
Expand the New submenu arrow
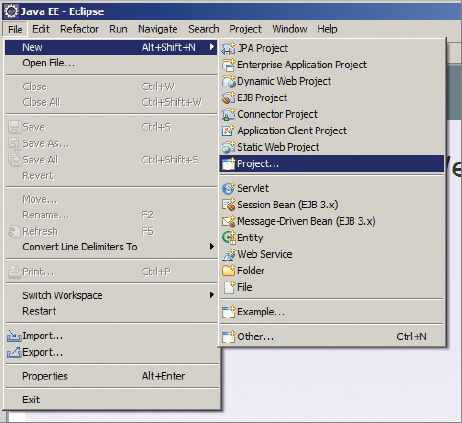click(x=211, y=47)
